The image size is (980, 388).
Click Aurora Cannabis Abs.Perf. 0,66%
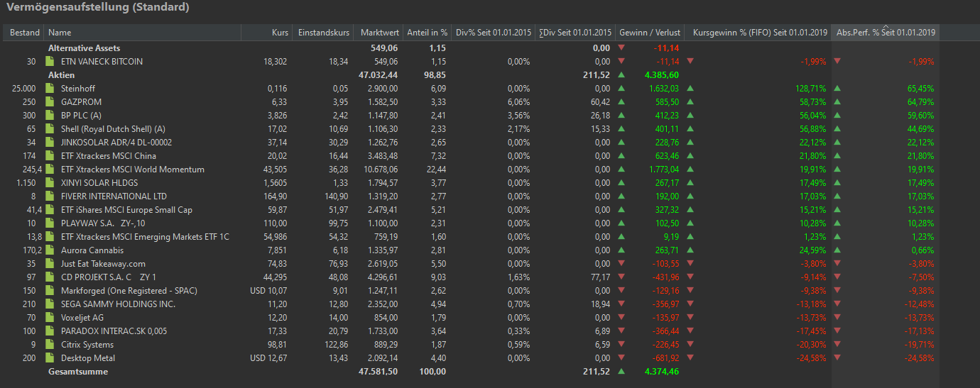(922, 250)
